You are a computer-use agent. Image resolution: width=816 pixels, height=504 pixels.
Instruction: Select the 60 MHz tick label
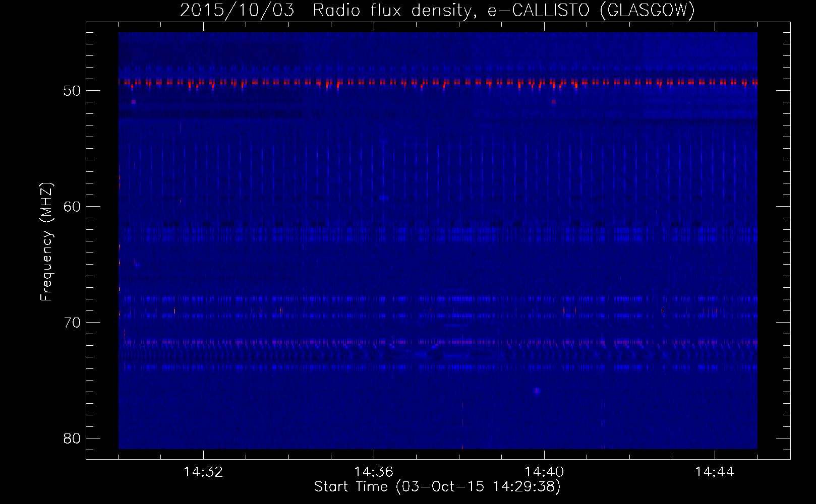[x=72, y=207]
